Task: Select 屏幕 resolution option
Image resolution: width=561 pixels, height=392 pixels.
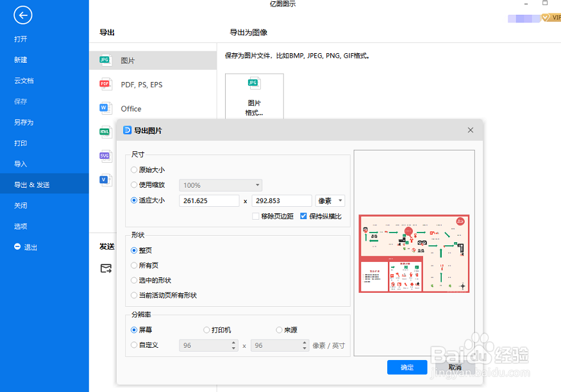Action: click(134, 330)
